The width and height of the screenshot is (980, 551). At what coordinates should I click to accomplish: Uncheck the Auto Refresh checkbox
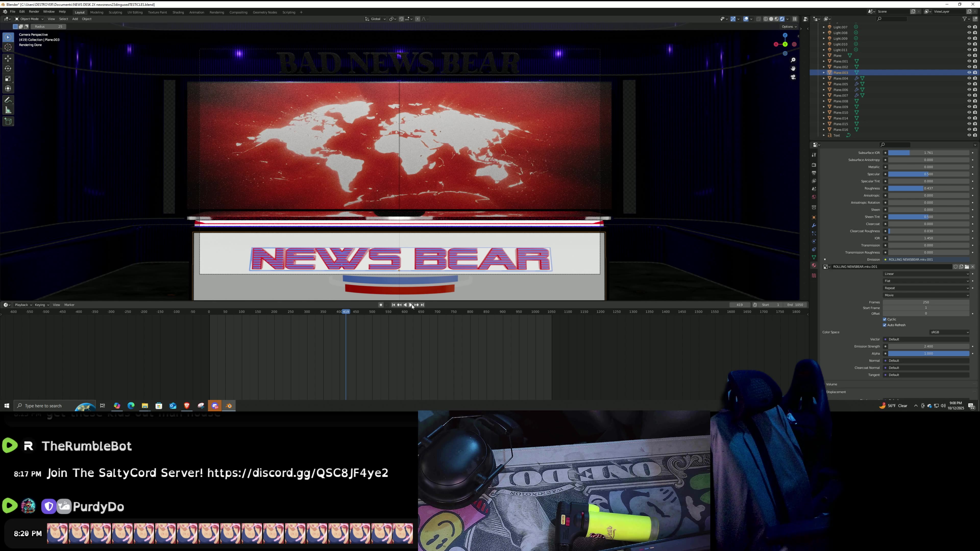tap(885, 325)
